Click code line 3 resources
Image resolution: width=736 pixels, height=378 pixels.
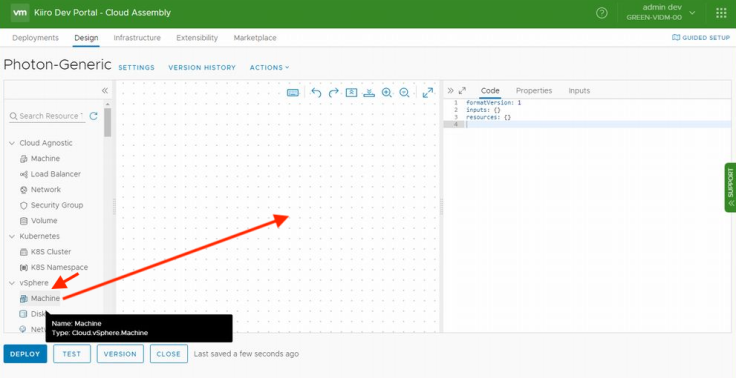coord(489,117)
